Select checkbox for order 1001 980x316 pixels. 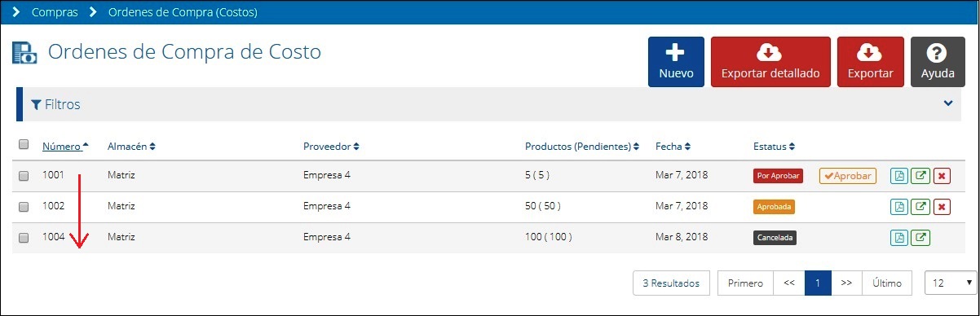click(24, 176)
